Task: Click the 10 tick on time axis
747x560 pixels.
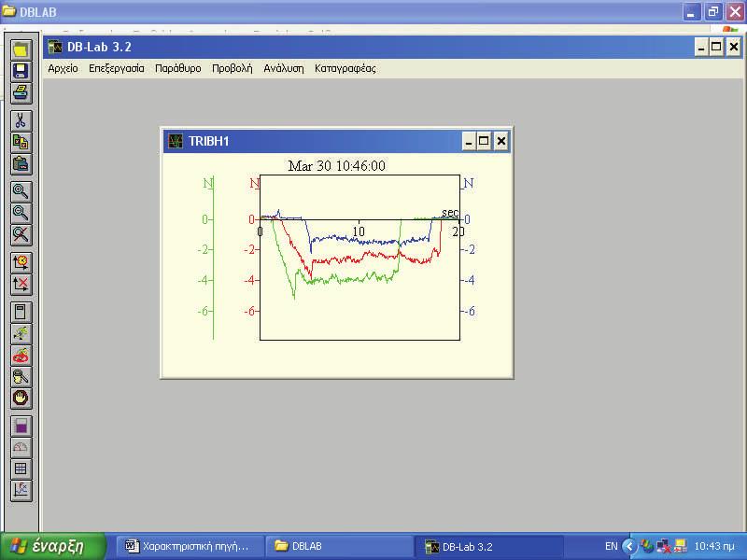Action: (x=359, y=231)
